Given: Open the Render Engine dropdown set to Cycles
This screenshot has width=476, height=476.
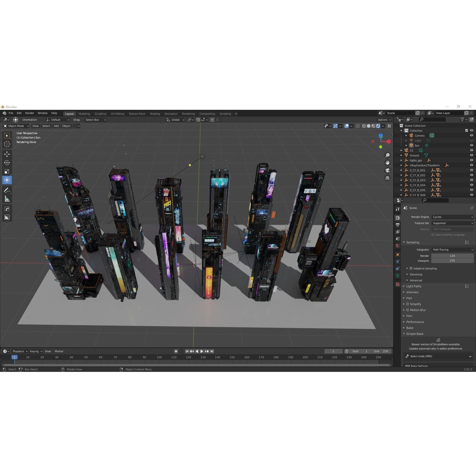Looking at the screenshot, I should pyautogui.click(x=452, y=217).
